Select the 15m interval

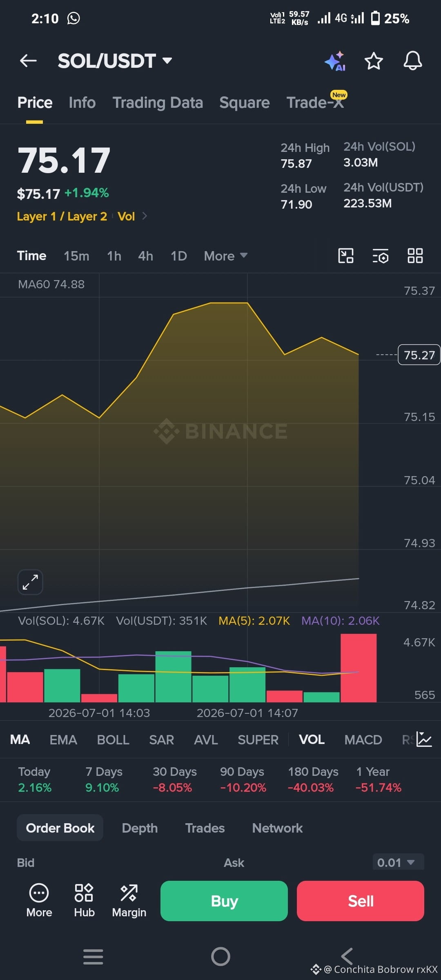76,256
